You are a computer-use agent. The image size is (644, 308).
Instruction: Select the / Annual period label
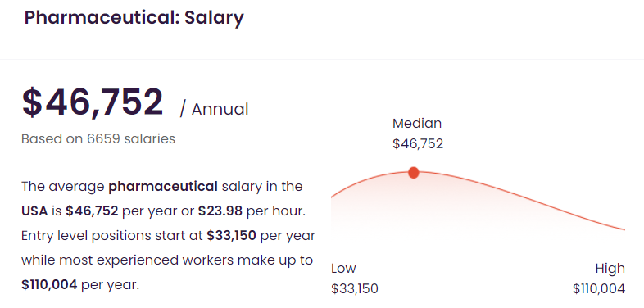(x=214, y=110)
